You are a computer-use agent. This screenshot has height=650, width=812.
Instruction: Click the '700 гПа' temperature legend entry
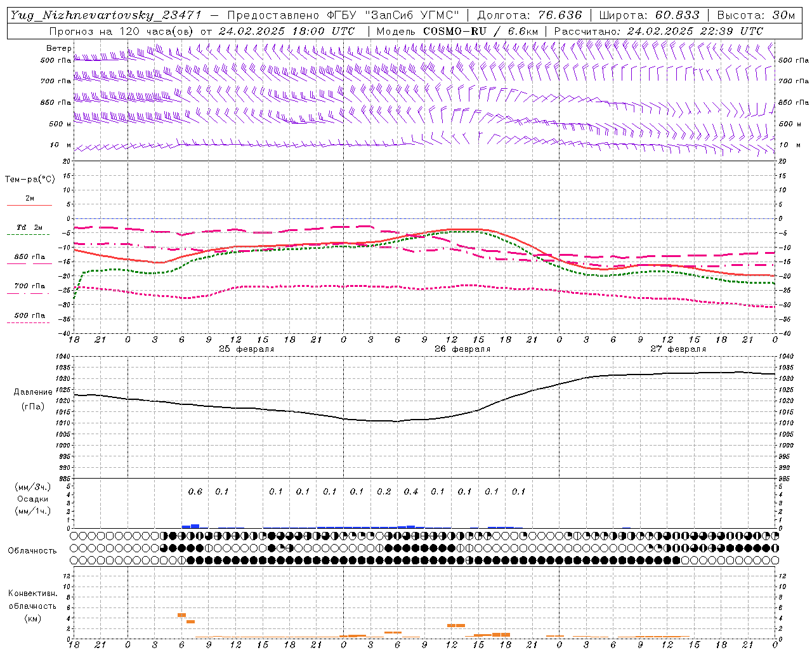click(30, 286)
